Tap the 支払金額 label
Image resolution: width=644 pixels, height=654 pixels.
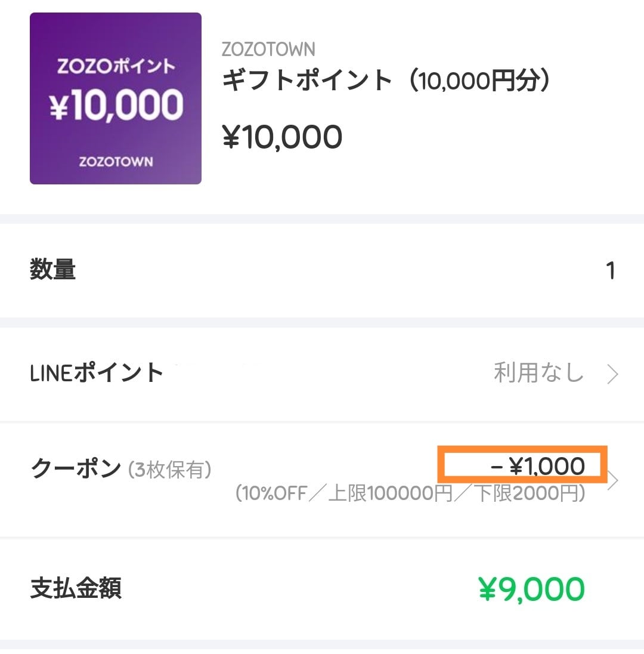[76, 588]
